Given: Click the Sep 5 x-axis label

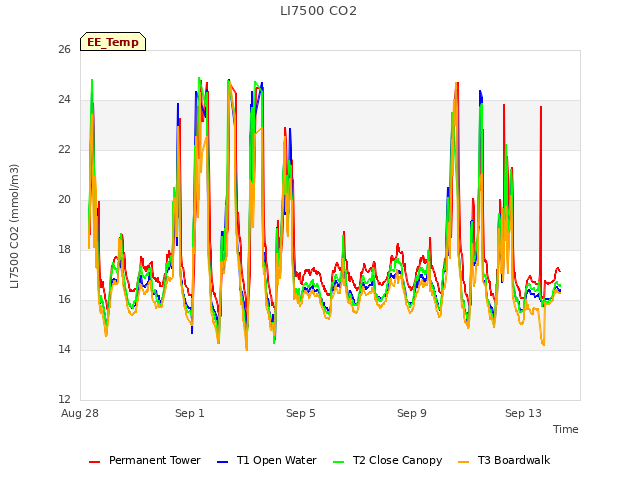Looking at the screenshot, I should 301,413.
